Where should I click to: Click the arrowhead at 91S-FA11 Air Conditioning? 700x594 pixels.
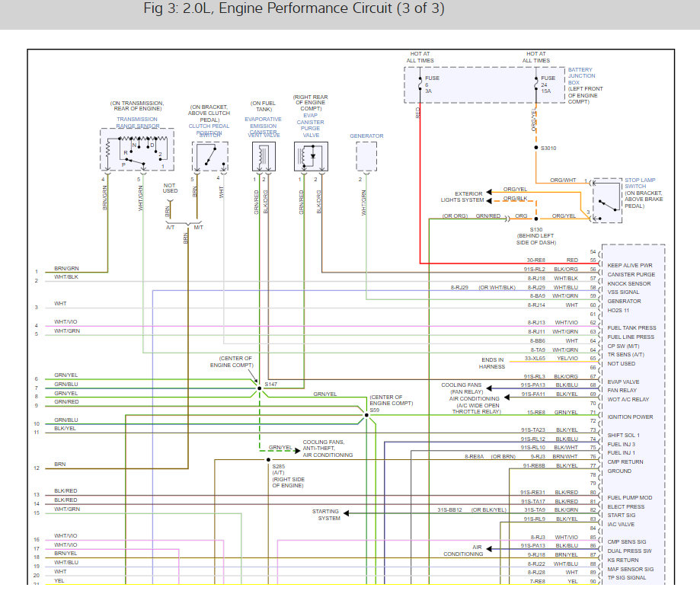[x=507, y=398]
